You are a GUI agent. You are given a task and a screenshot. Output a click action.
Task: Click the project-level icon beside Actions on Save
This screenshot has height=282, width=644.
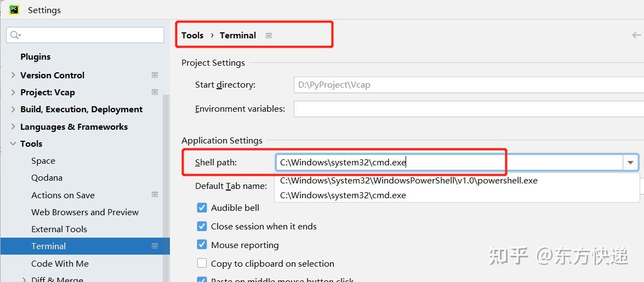(155, 194)
